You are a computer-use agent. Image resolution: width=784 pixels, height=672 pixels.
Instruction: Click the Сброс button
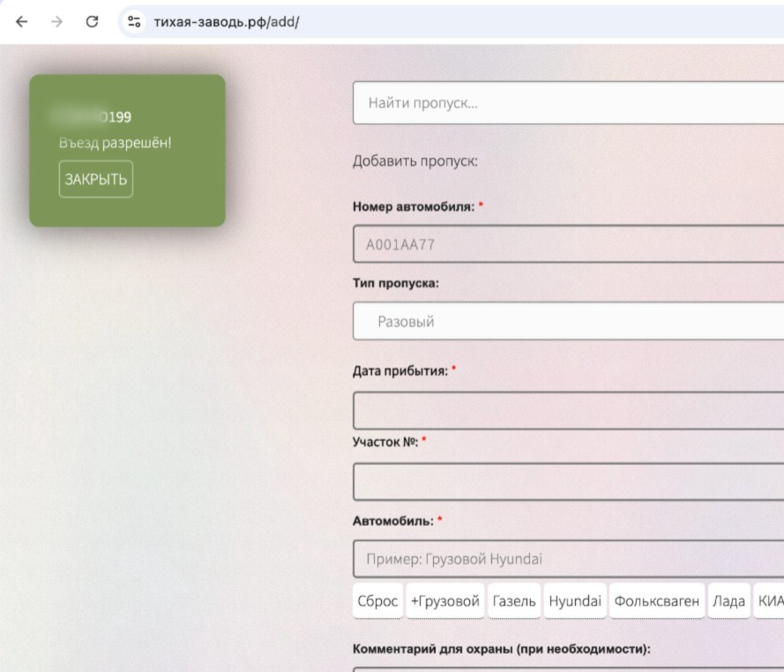click(x=377, y=601)
